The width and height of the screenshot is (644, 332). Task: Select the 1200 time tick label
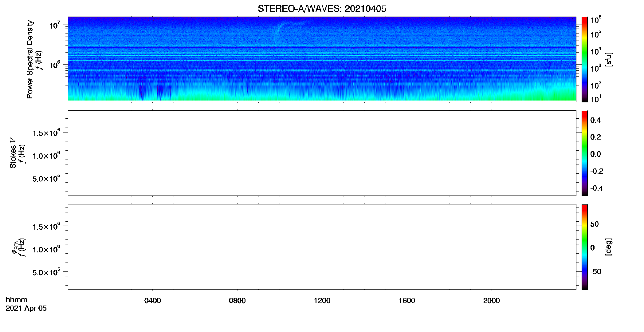pos(322,301)
